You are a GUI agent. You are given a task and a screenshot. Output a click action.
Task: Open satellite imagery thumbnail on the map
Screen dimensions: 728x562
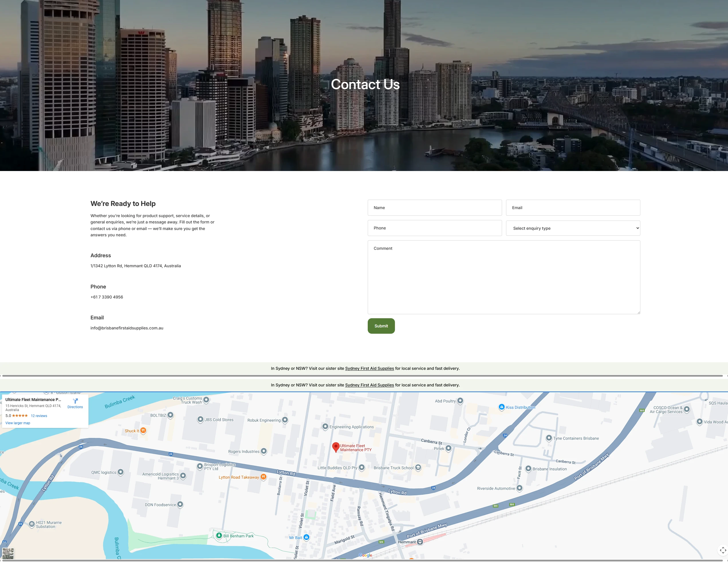point(8,553)
